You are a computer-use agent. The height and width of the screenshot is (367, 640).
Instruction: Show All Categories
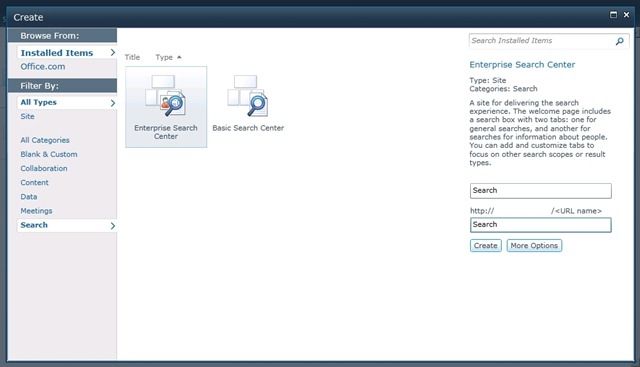[x=45, y=140]
